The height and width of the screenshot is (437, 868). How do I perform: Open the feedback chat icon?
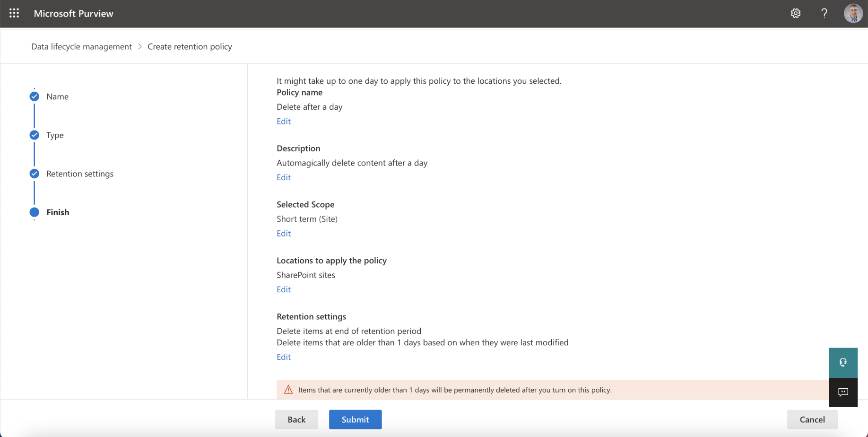[842, 392]
